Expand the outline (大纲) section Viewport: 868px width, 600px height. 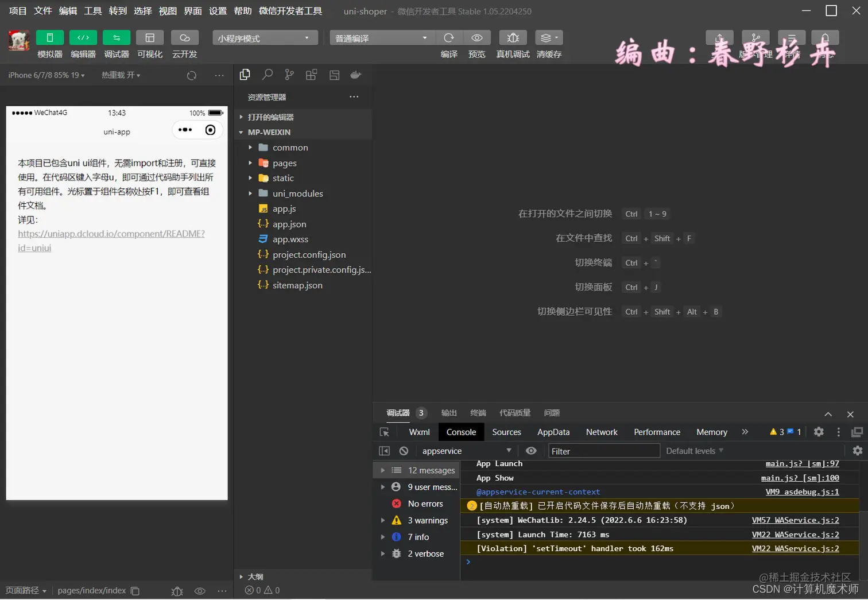pyautogui.click(x=304, y=576)
